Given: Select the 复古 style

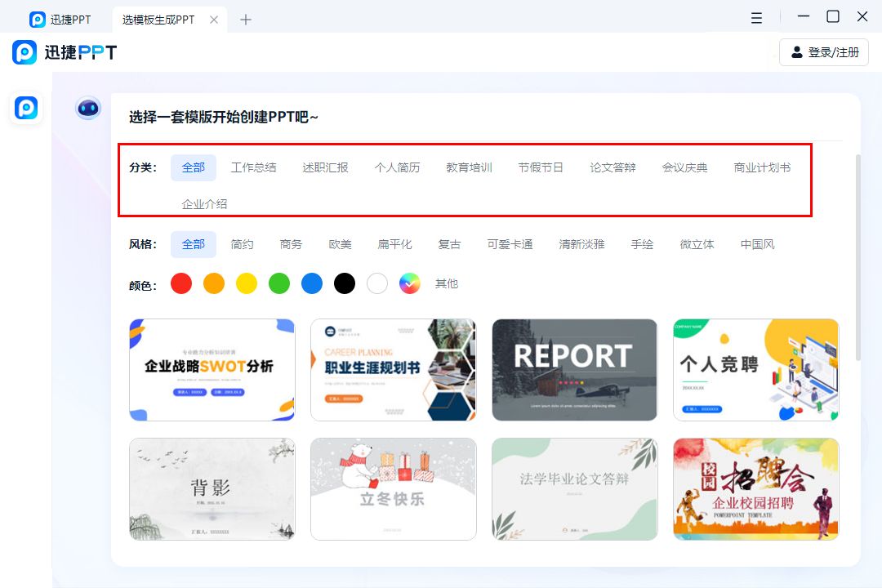Looking at the screenshot, I should pos(449,244).
